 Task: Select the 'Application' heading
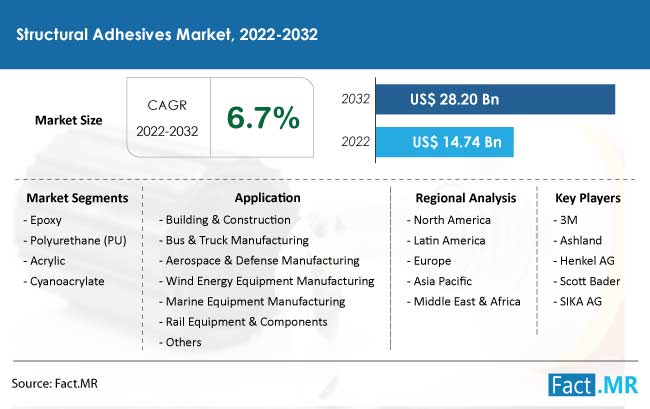point(267,198)
